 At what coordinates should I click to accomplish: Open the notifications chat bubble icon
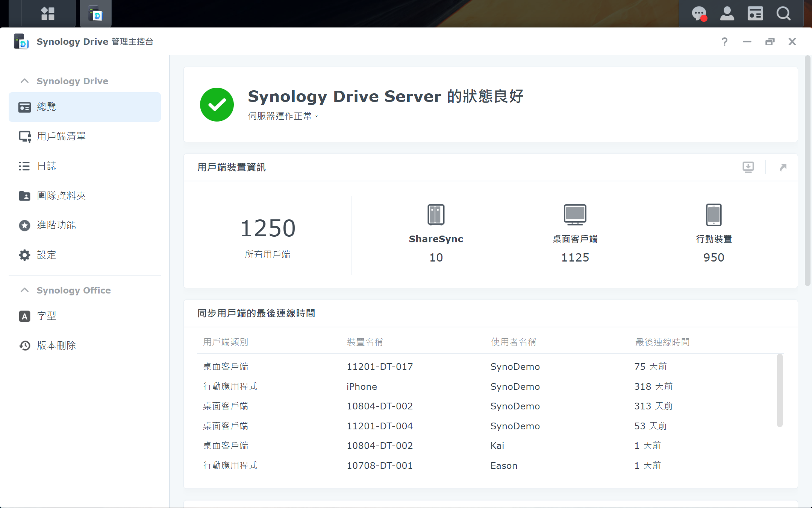699,14
